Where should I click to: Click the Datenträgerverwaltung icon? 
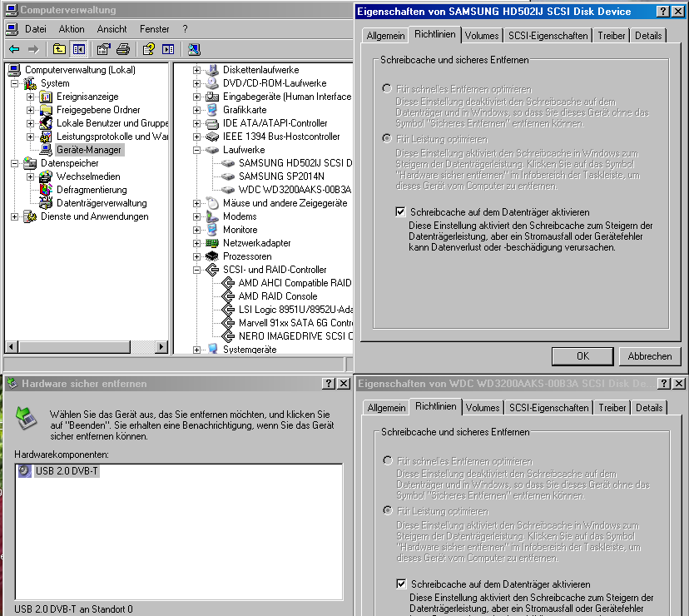pos(46,203)
